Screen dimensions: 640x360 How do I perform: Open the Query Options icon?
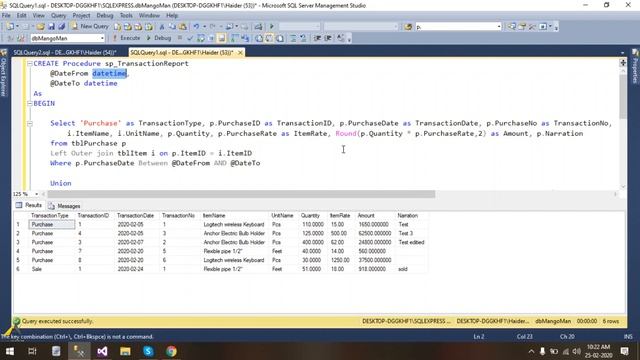point(211,38)
